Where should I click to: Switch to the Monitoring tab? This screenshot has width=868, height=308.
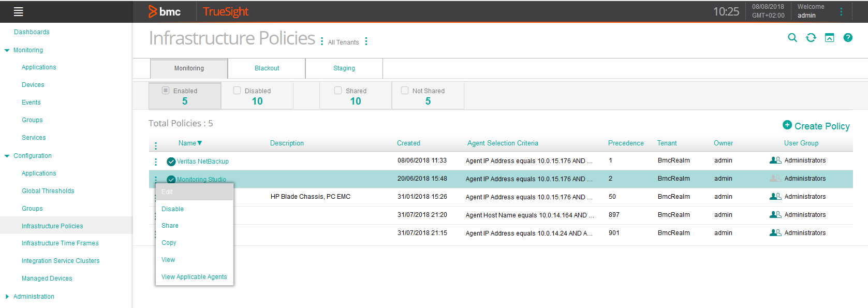(x=189, y=68)
